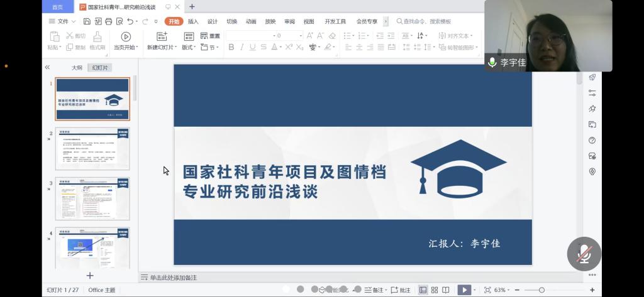Click 单击此处添加备注 to add notes
This screenshot has height=297, width=644.
tap(173, 277)
